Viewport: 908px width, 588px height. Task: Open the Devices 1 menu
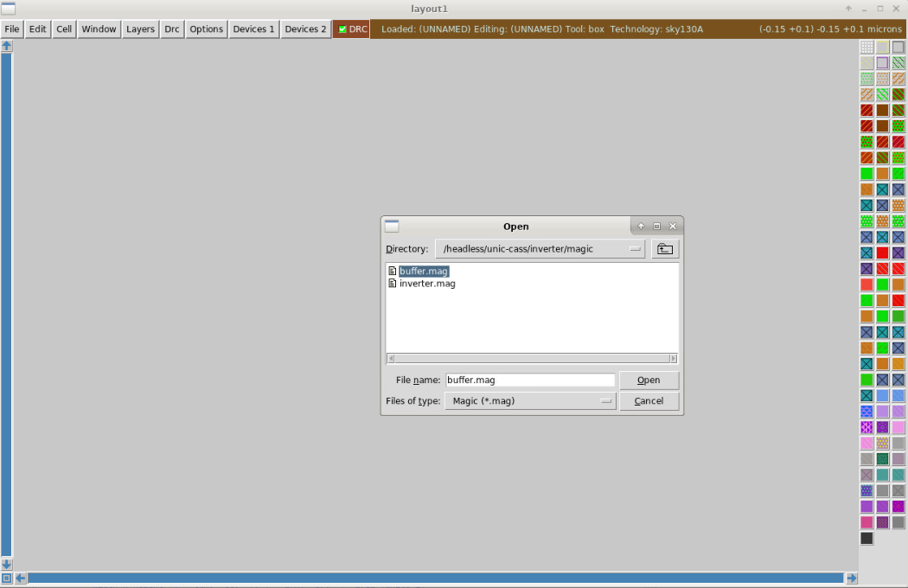pyautogui.click(x=253, y=29)
